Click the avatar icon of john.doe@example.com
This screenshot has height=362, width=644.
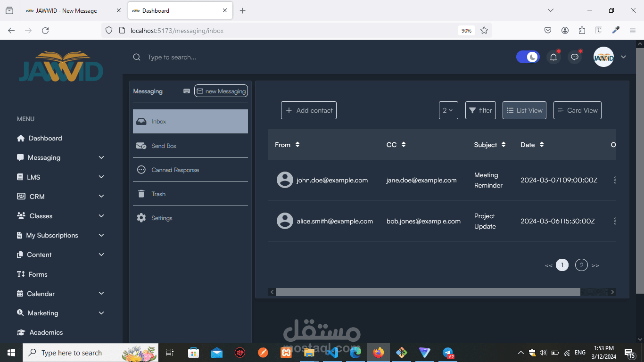[285, 180]
